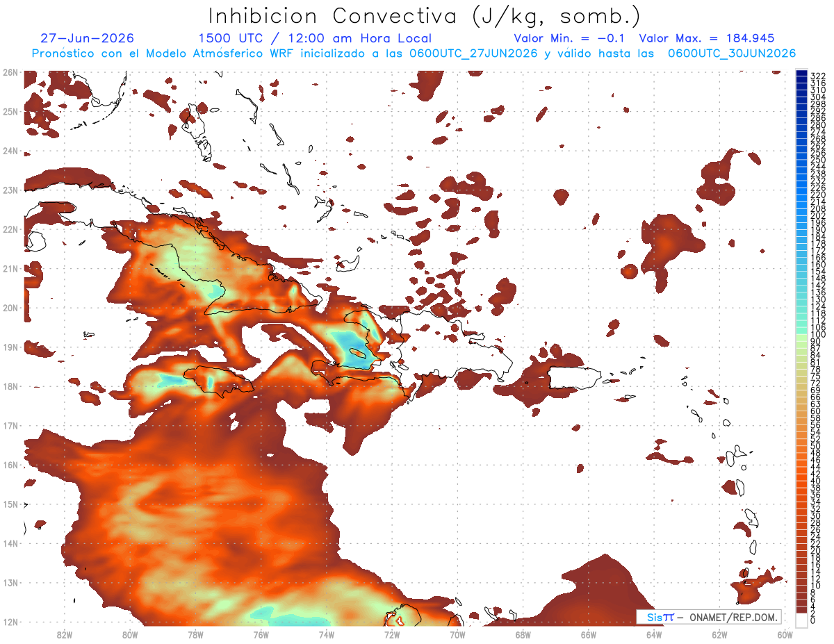The height and width of the screenshot is (644, 834).
Task: Click the 62W longitude label
Action: coord(719,634)
